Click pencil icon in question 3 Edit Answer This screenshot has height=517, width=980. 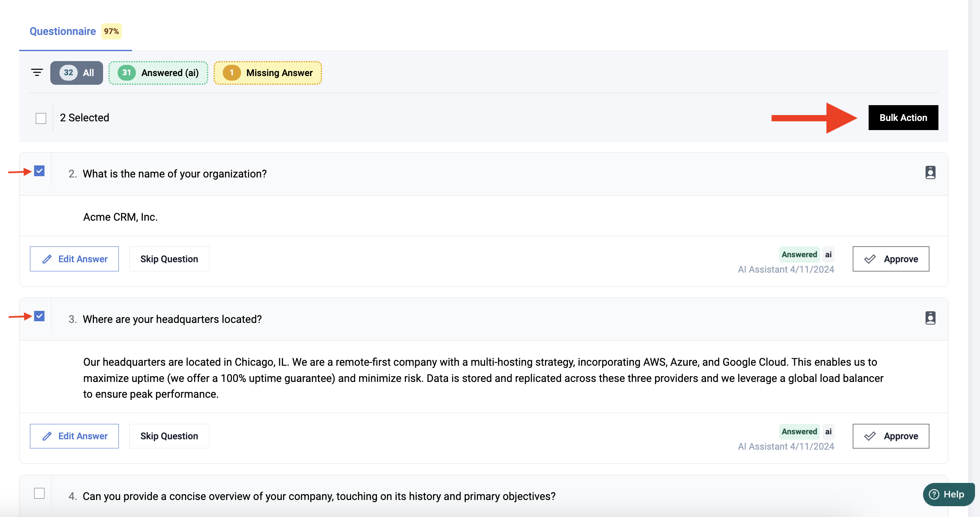[47, 436]
